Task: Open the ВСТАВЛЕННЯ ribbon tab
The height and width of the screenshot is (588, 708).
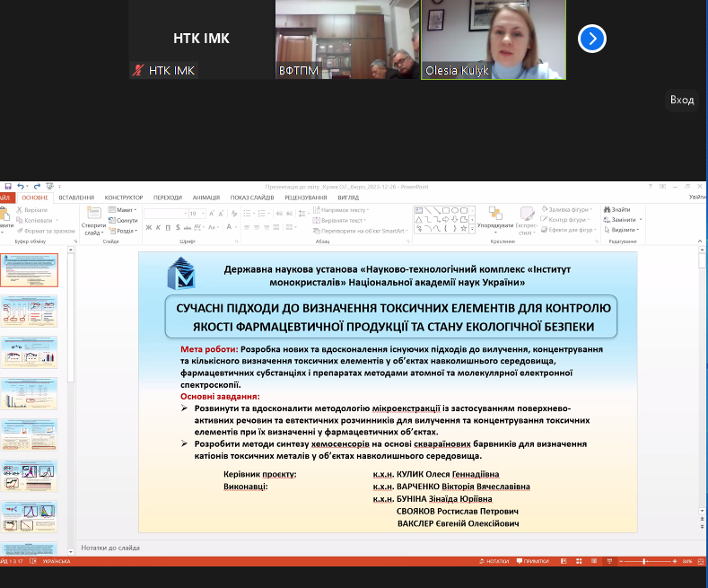Action: (x=76, y=197)
